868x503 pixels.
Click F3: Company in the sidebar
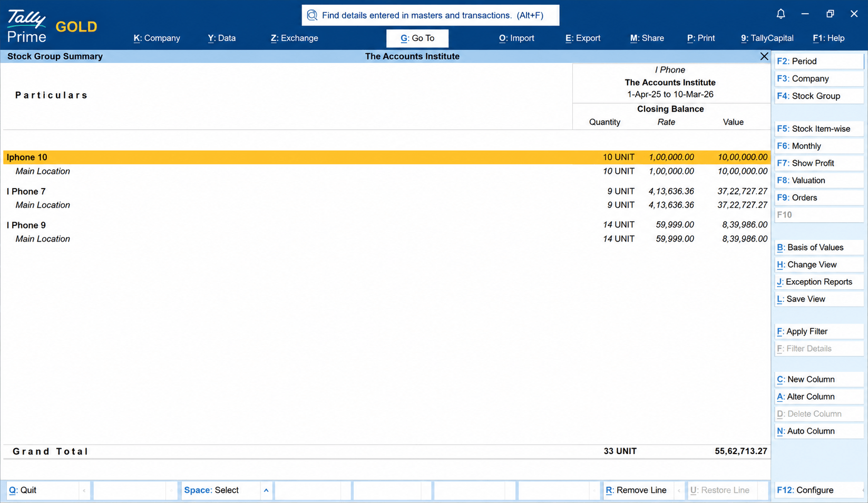point(819,78)
